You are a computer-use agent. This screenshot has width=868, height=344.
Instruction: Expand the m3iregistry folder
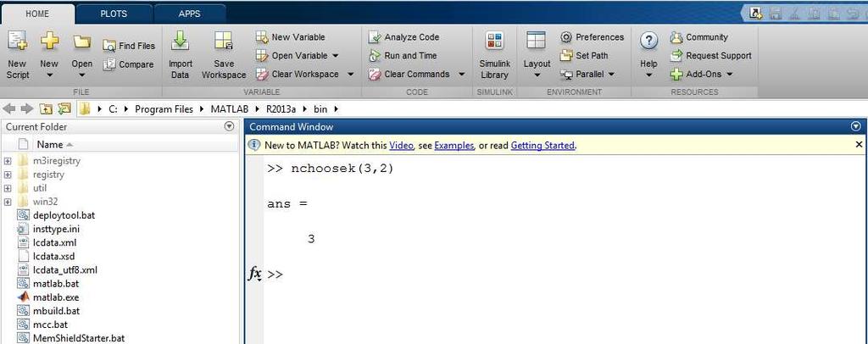pos(8,161)
